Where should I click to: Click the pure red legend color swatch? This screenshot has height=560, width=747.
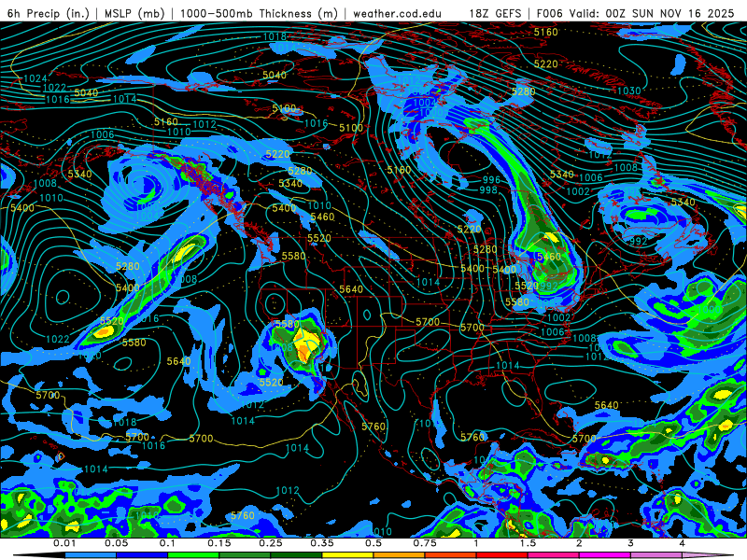(x=502, y=556)
